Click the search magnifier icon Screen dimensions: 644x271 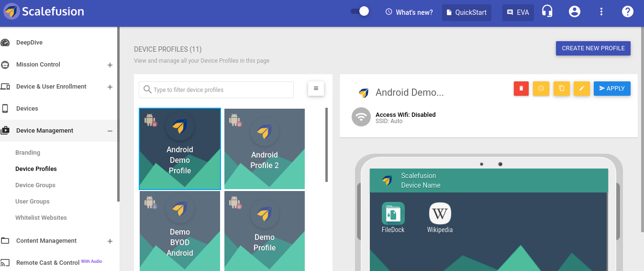point(148,90)
